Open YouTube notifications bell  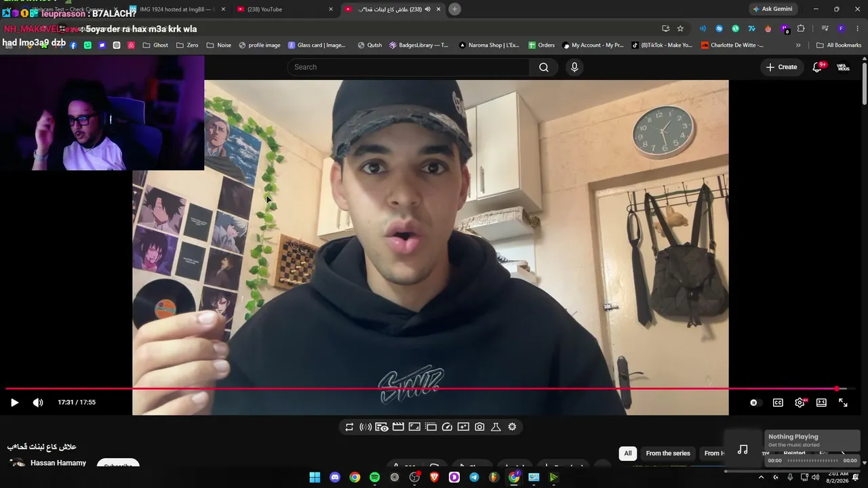point(817,67)
